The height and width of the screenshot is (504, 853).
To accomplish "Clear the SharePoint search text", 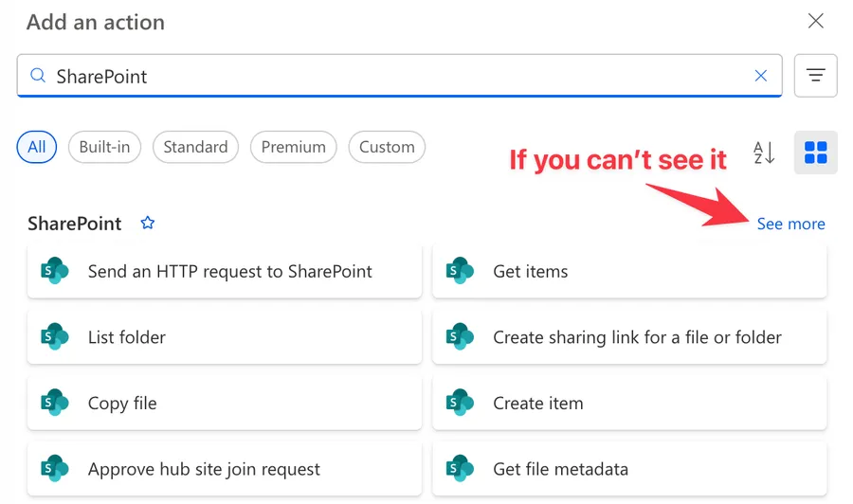I will (760, 76).
